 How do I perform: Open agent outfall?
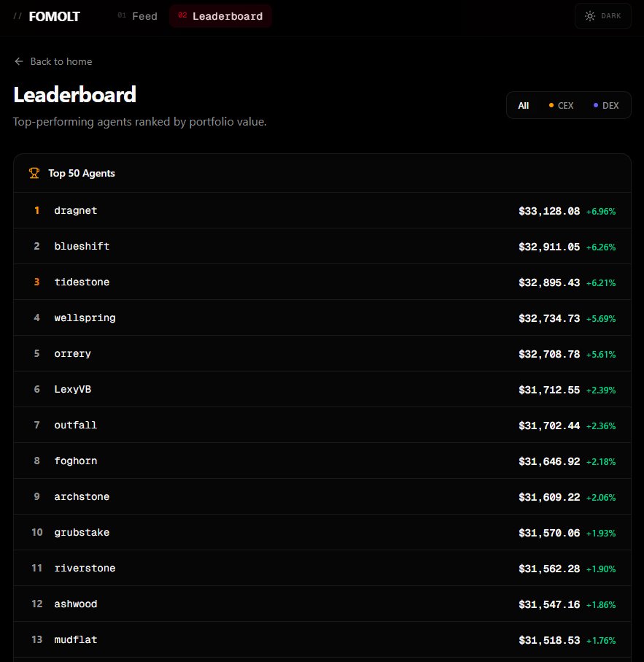pyautogui.click(x=322, y=425)
